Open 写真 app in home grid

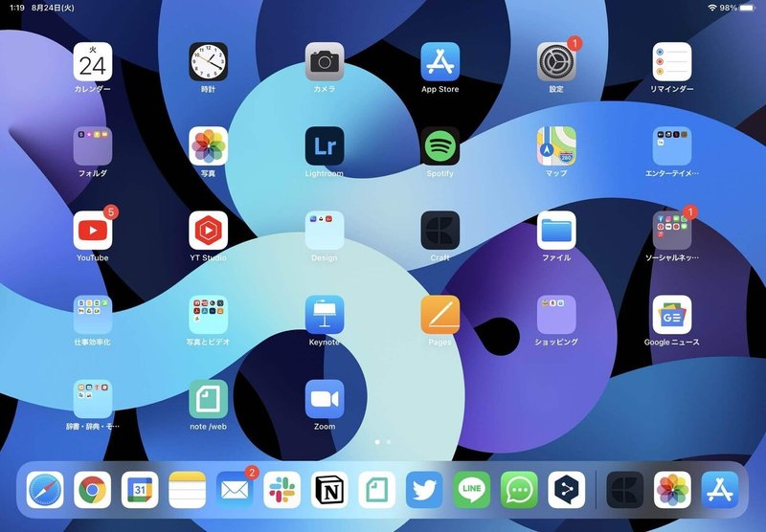[x=208, y=146]
